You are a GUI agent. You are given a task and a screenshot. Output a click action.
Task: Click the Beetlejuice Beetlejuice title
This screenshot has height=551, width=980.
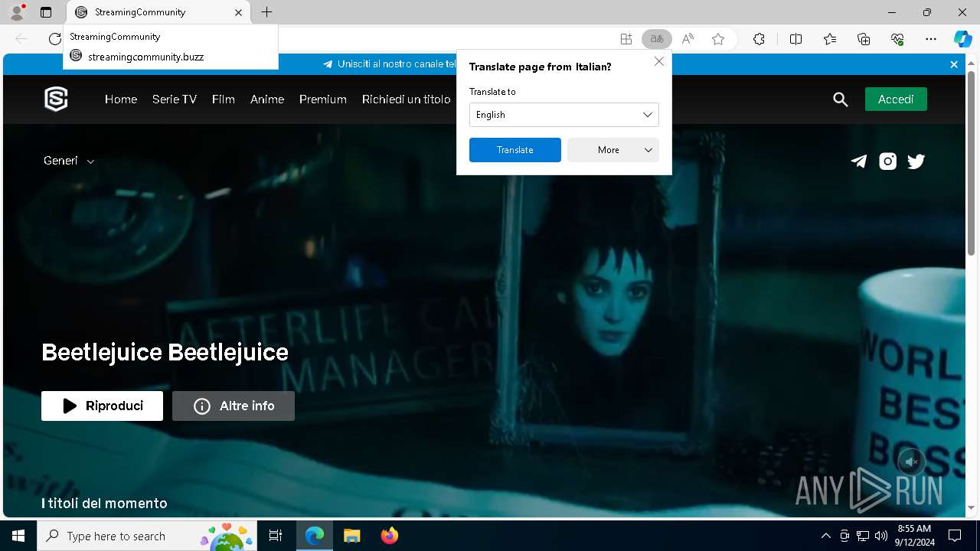coord(165,353)
